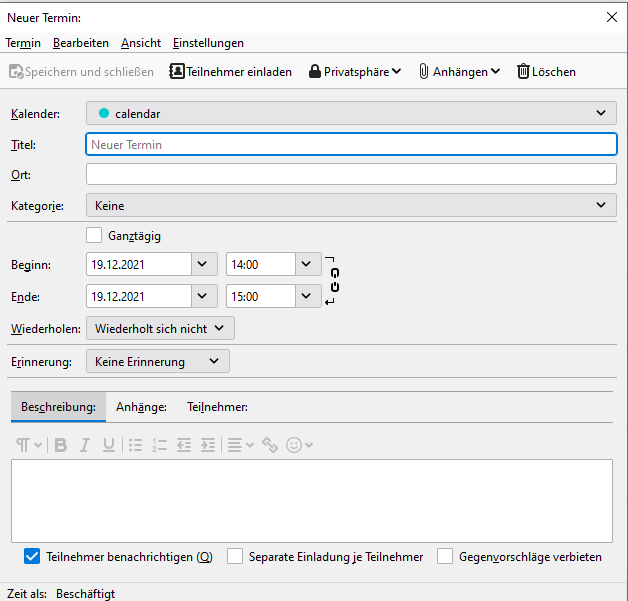Open the emoji smiley picker

[x=299, y=445]
